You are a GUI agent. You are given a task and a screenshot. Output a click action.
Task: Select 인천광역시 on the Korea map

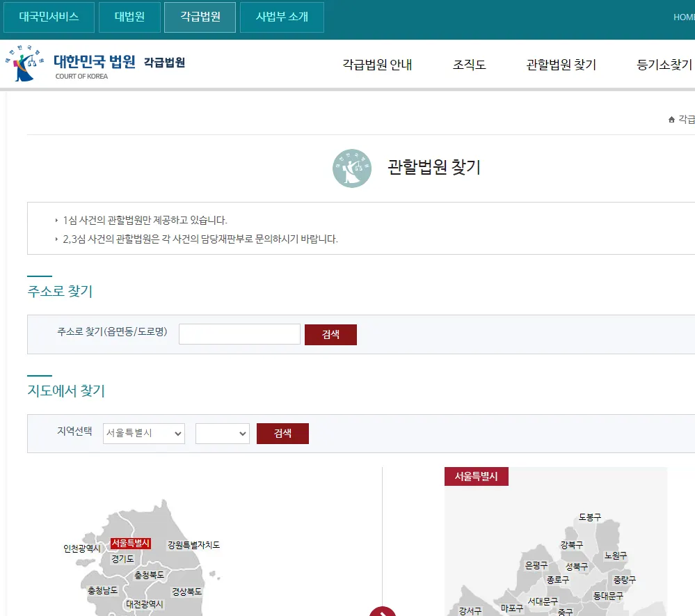(81, 548)
